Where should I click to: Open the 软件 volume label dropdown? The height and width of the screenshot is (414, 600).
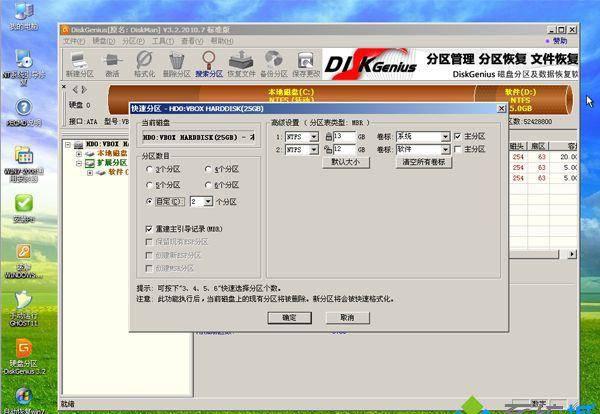pos(445,150)
